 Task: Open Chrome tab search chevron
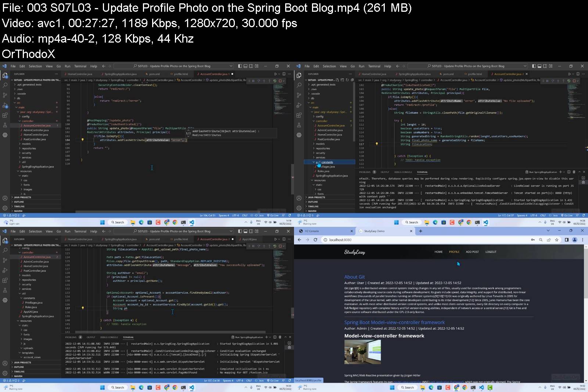point(548,231)
